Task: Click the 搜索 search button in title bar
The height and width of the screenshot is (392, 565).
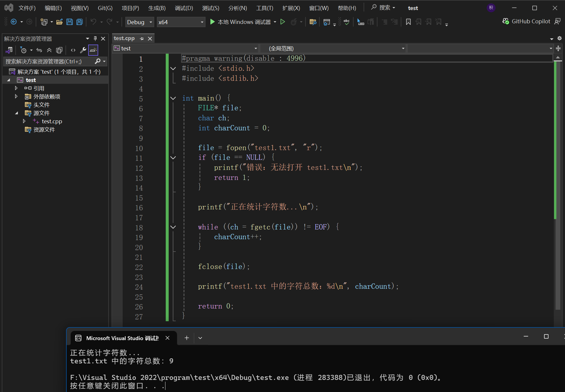Action: pos(383,8)
